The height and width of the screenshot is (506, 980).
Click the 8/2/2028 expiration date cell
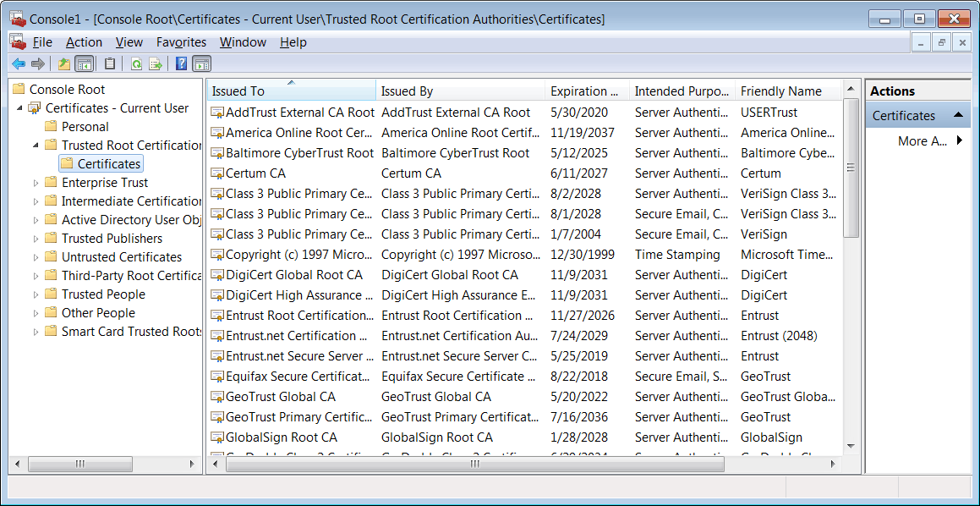pos(576,194)
